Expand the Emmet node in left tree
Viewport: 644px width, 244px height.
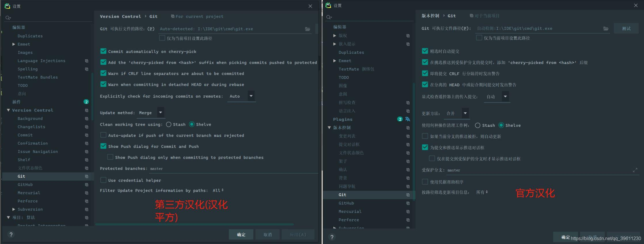point(14,44)
